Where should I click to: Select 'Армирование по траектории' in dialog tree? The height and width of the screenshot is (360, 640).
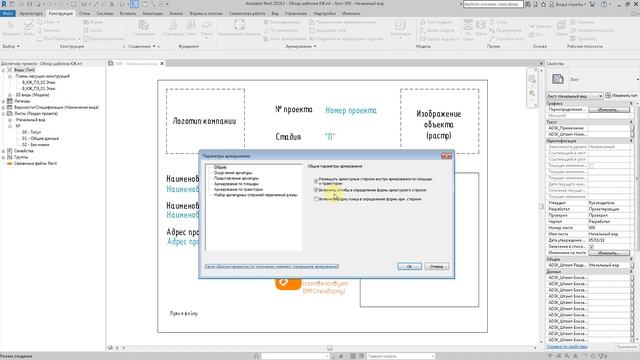coord(238,189)
